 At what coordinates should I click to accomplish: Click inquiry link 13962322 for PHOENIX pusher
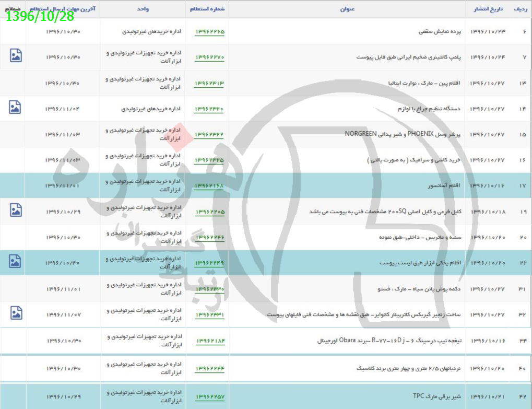click(209, 134)
